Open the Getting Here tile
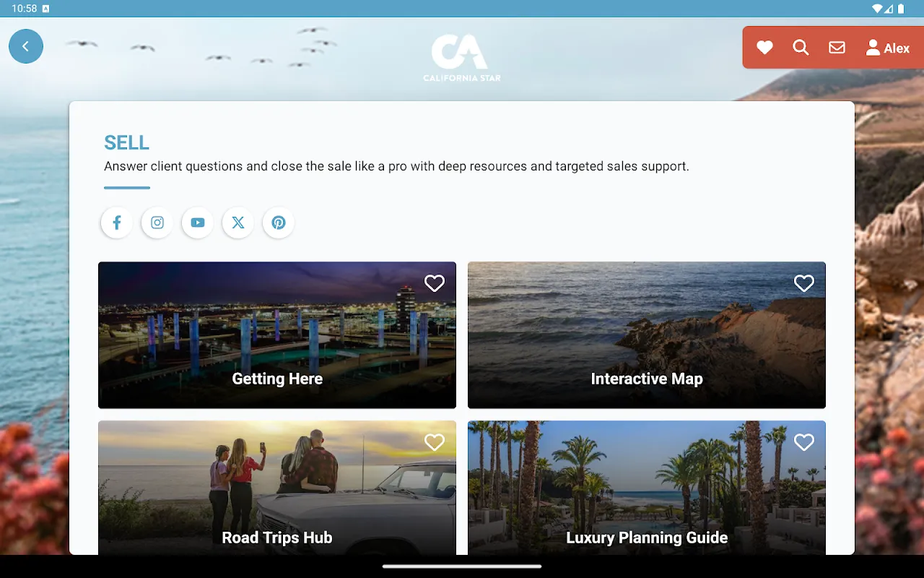 [x=277, y=335]
